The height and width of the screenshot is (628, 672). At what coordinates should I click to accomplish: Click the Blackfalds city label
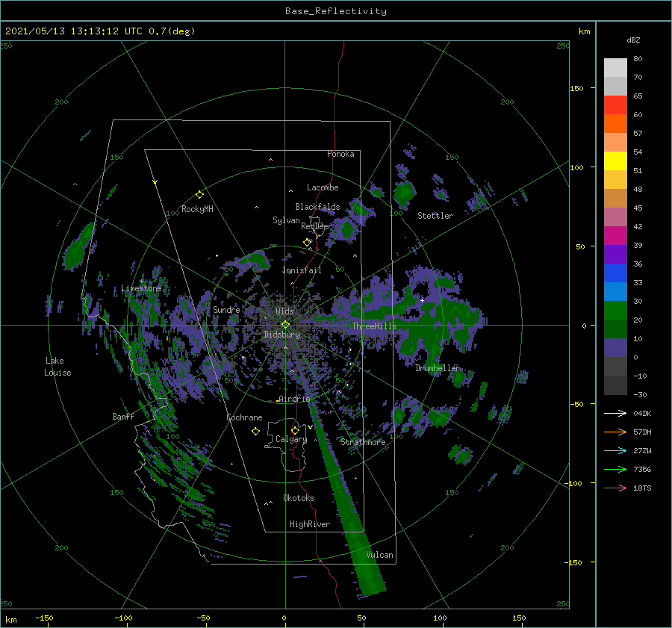tap(317, 207)
